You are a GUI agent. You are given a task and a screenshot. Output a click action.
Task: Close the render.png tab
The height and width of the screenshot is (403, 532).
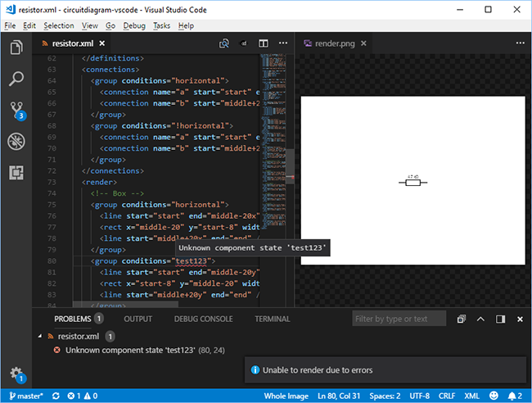pos(363,43)
